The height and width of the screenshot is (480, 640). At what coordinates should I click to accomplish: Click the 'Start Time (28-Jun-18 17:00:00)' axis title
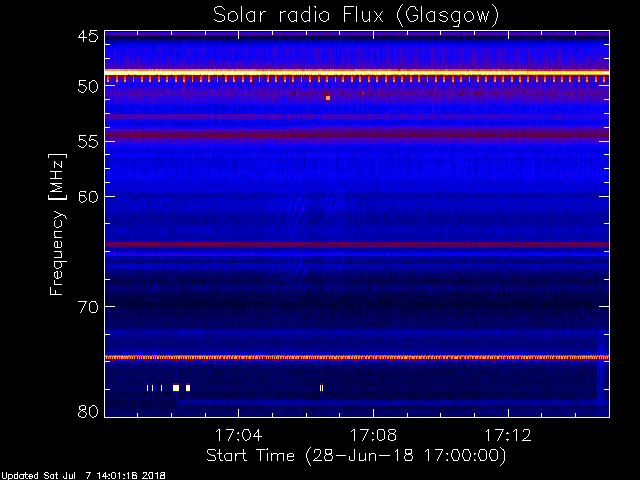point(356,456)
